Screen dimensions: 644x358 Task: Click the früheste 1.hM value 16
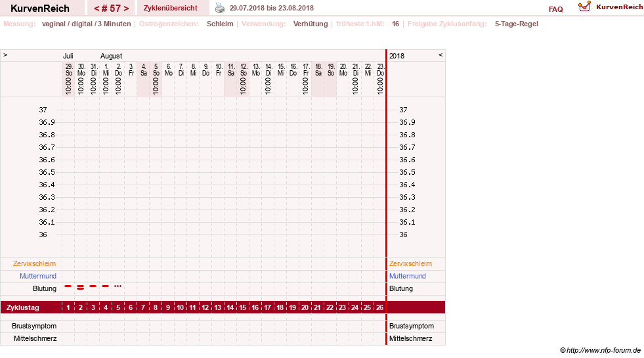pyautogui.click(x=395, y=24)
